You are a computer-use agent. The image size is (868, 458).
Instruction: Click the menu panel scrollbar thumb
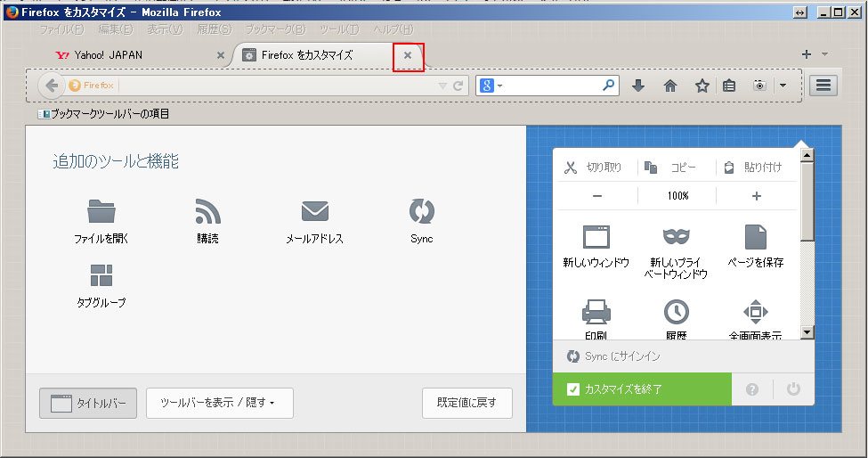click(x=807, y=201)
